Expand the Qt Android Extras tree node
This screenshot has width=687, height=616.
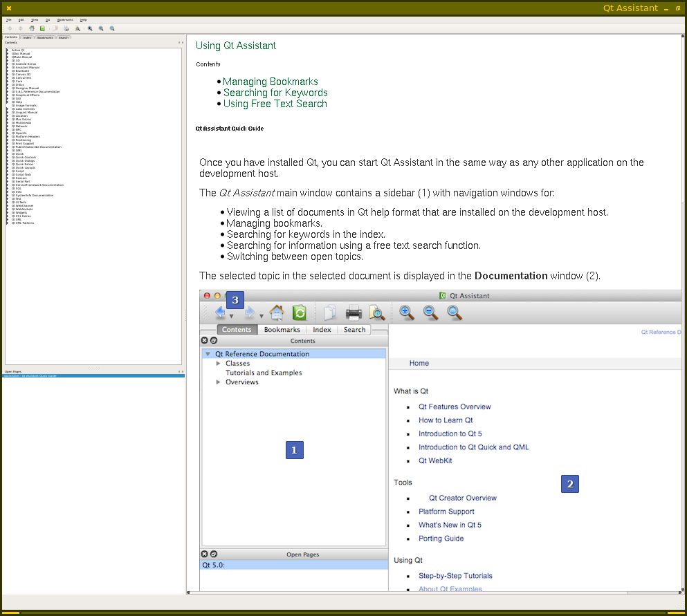(8, 64)
